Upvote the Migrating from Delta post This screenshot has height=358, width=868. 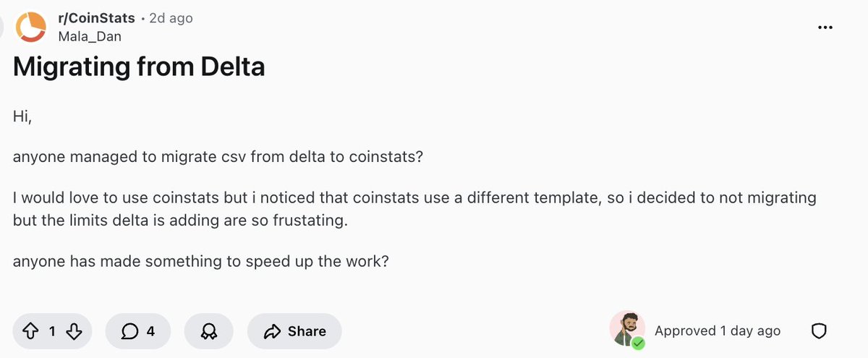click(x=30, y=331)
